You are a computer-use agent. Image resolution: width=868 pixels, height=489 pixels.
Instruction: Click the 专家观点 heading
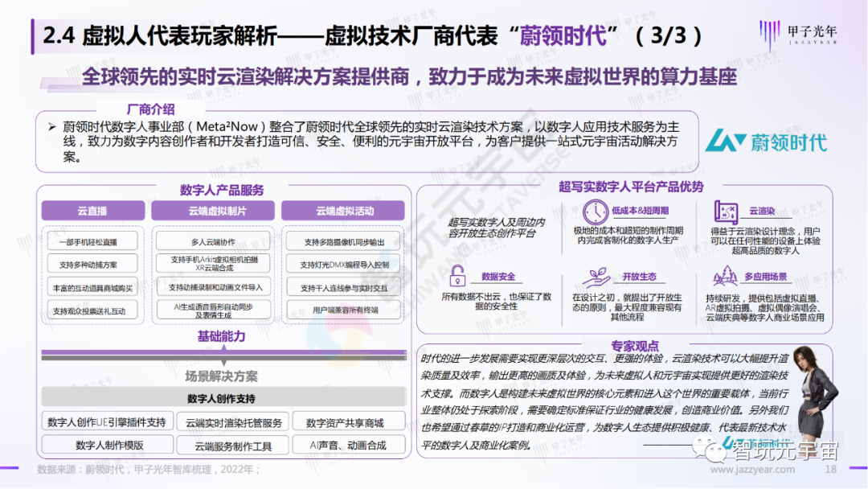634,346
